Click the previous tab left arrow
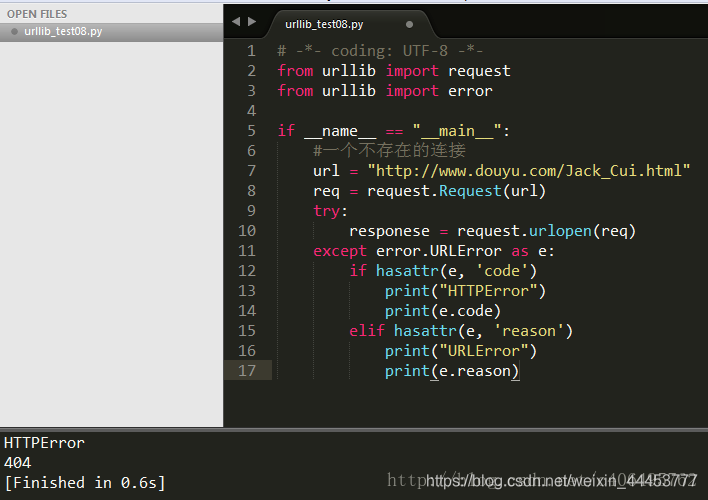Viewport: 708px width, 500px height. pos(236,22)
